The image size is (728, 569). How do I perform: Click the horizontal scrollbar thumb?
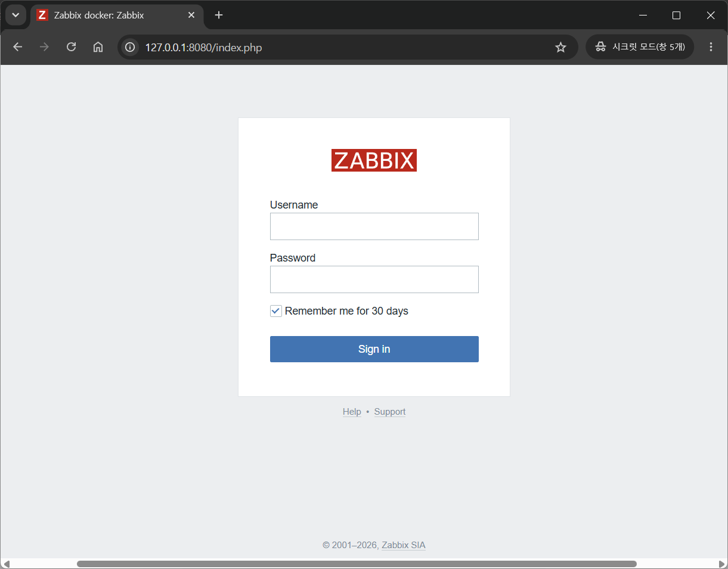click(x=357, y=564)
